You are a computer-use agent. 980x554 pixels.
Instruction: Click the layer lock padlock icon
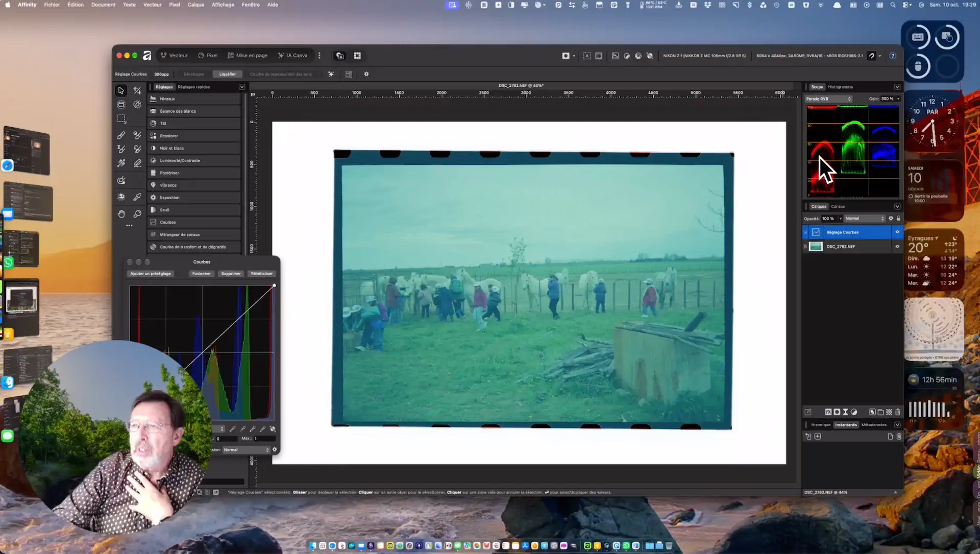898,219
